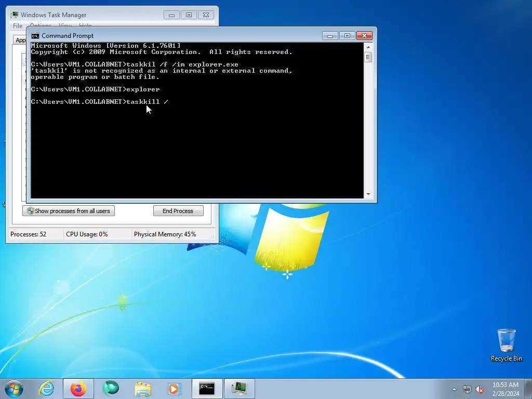This screenshot has height=399, width=532.
Task: Minimize the Command Prompt window
Action: coord(330,36)
